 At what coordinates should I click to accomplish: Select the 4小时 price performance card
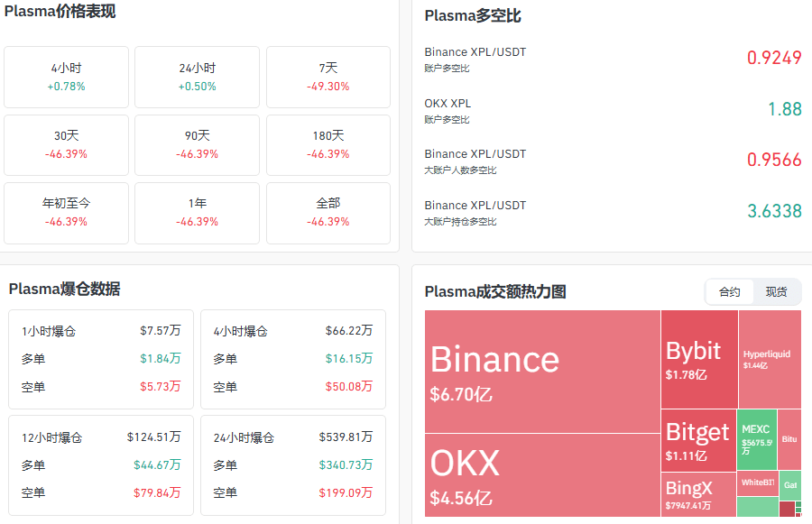(66, 77)
